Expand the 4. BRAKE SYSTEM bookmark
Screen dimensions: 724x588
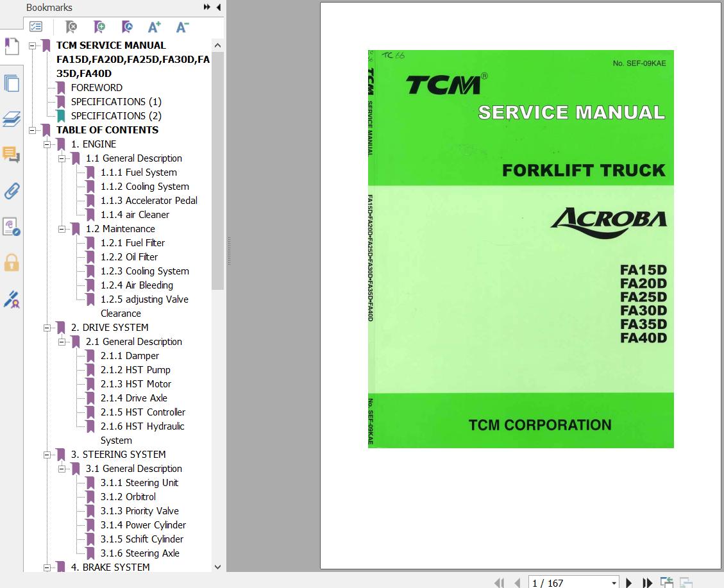[47, 567]
